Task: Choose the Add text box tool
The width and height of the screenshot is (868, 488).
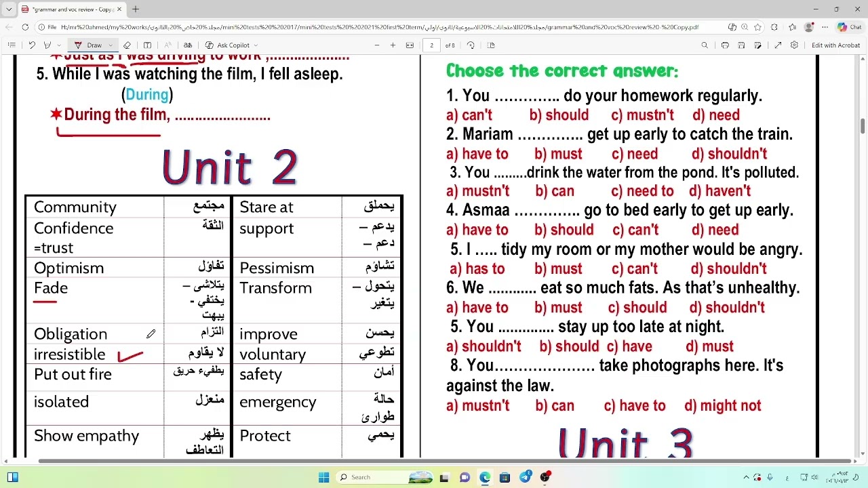Action: tap(147, 45)
